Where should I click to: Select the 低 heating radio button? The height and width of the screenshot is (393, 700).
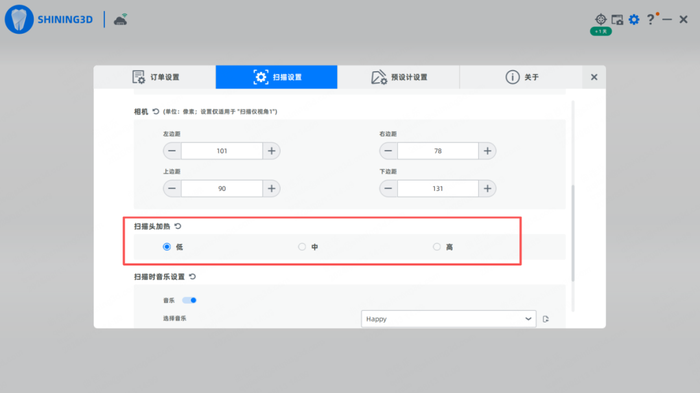[167, 247]
